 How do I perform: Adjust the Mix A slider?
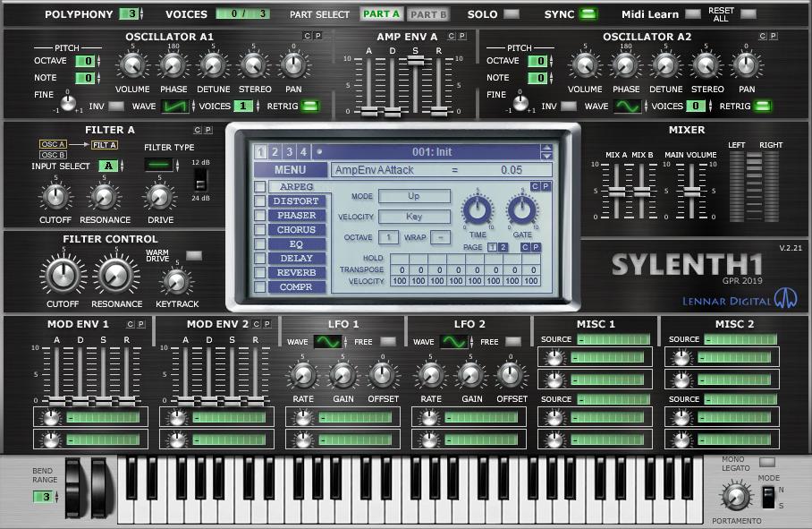pyautogui.click(x=617, y=192)
